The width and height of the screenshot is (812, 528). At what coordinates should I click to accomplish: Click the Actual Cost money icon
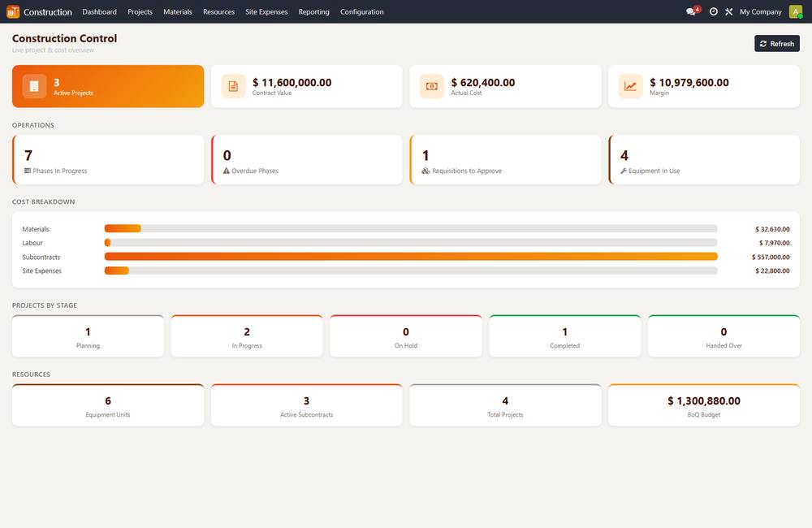pos(432,86)
